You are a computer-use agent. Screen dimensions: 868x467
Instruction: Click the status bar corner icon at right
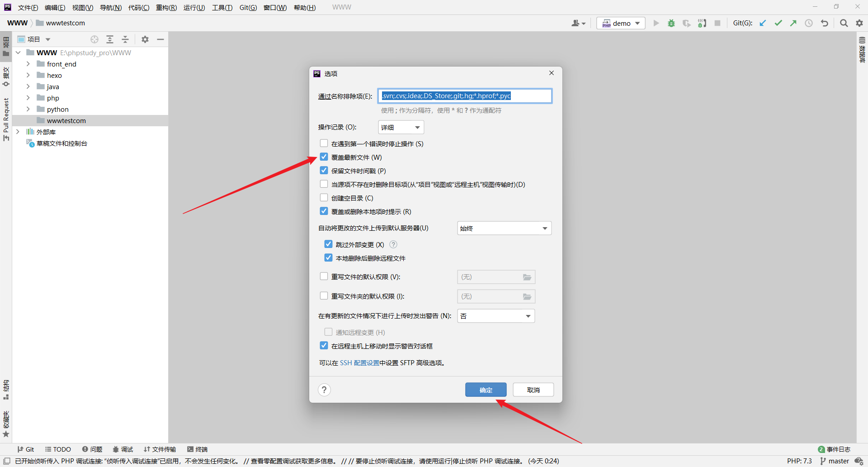pos(859,461)
